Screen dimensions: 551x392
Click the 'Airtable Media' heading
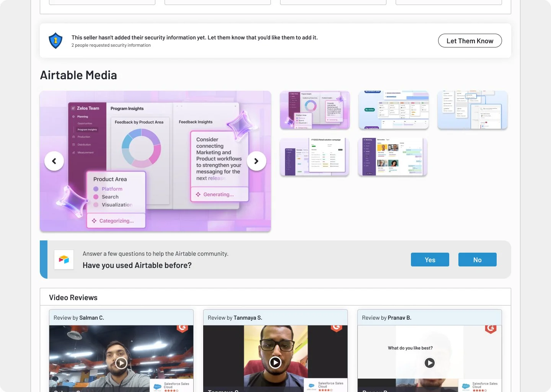[78, 75]
